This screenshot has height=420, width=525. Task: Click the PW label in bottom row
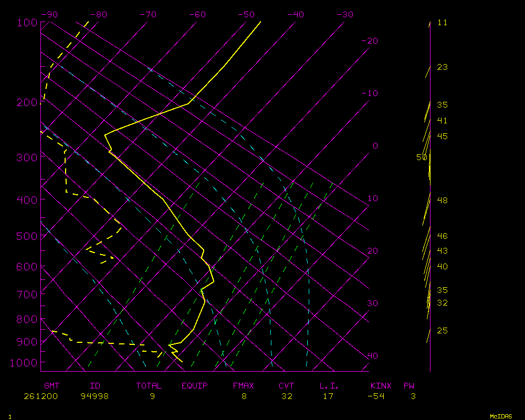tap(408, 386)
